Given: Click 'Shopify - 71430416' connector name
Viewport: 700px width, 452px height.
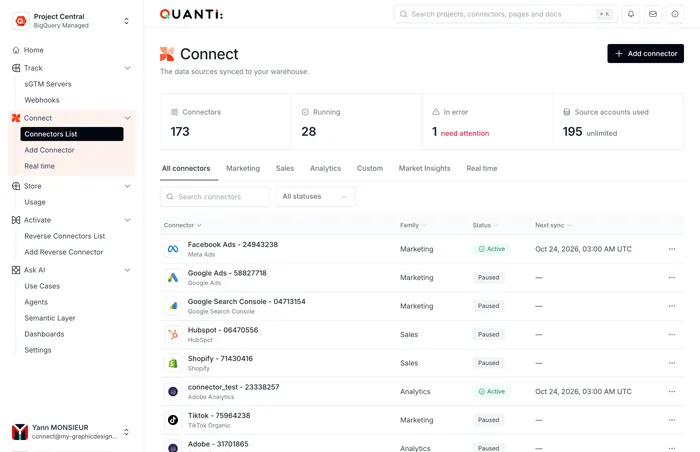Looking at the screenshot, I should (220, 359).
